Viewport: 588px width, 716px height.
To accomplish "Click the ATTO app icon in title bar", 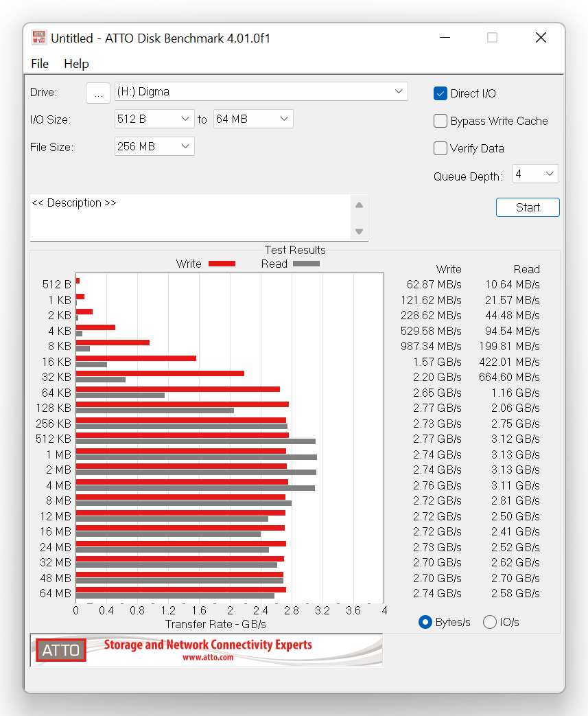I will [39, 38].
